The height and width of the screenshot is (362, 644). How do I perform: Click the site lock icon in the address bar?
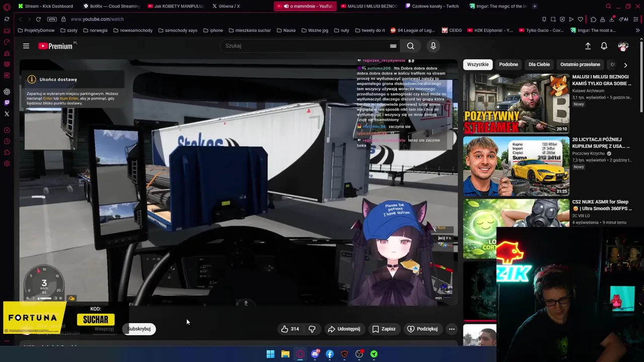pyautogui.click(x=63, y=19)
